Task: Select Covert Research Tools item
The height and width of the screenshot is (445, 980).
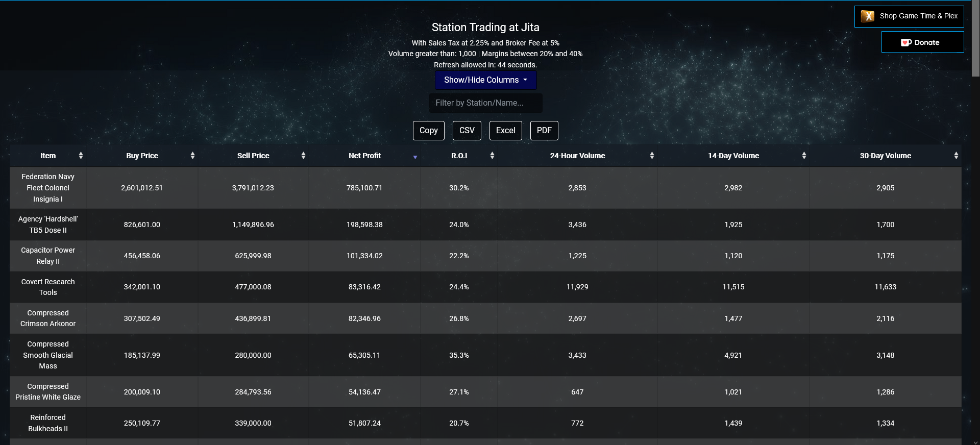Action: point(48,287)
